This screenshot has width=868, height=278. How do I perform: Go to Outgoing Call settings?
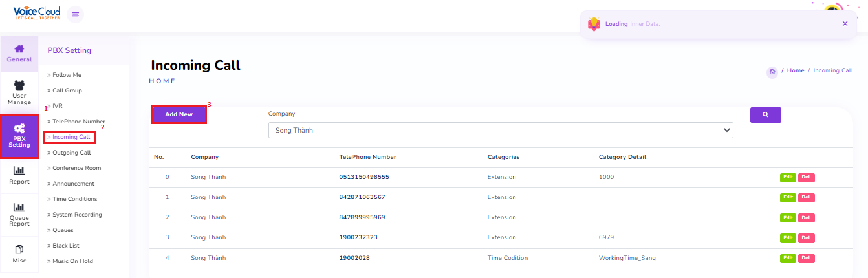[x=71, y=153]
